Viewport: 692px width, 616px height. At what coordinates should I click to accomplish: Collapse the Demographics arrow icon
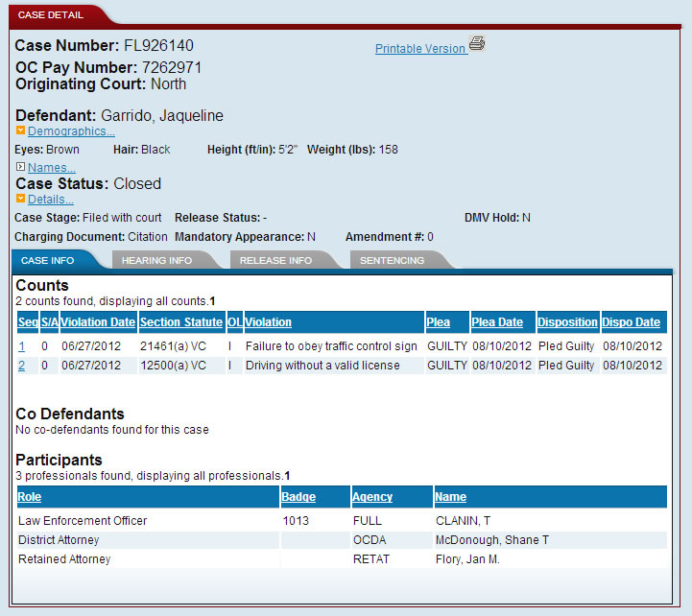click(x=20, y=130)
